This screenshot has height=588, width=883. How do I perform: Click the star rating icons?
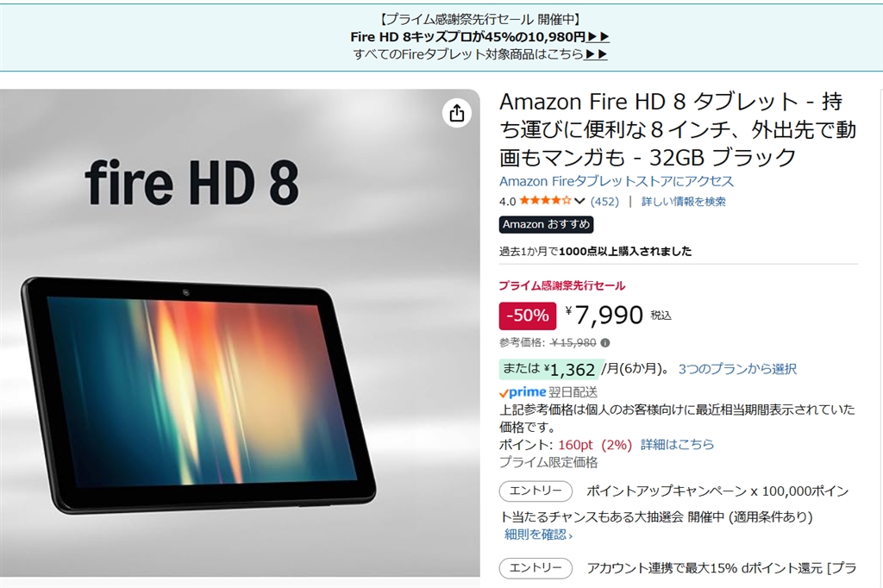[x=545, y=201]
